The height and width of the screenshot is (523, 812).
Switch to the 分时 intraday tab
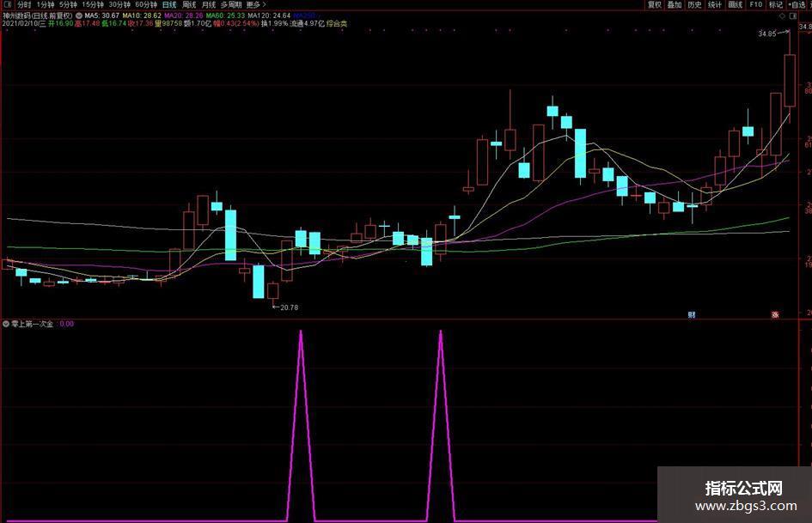[x=24, y=4]
